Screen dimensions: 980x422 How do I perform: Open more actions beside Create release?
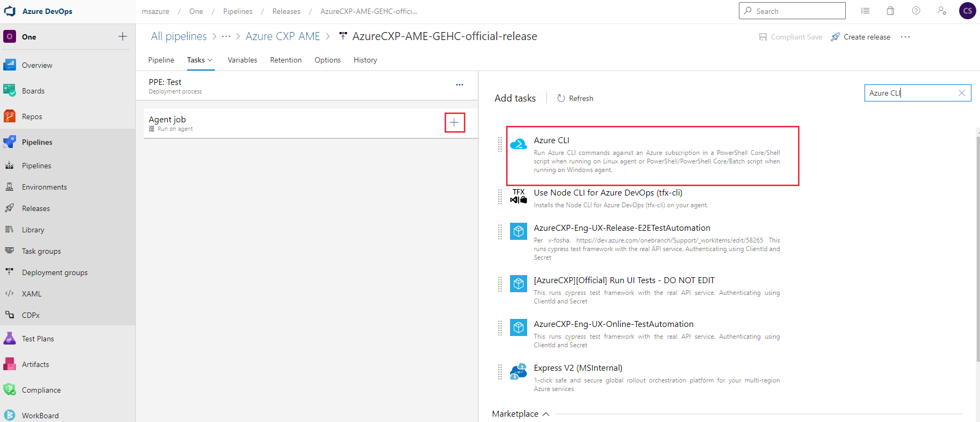click(905, 37)
